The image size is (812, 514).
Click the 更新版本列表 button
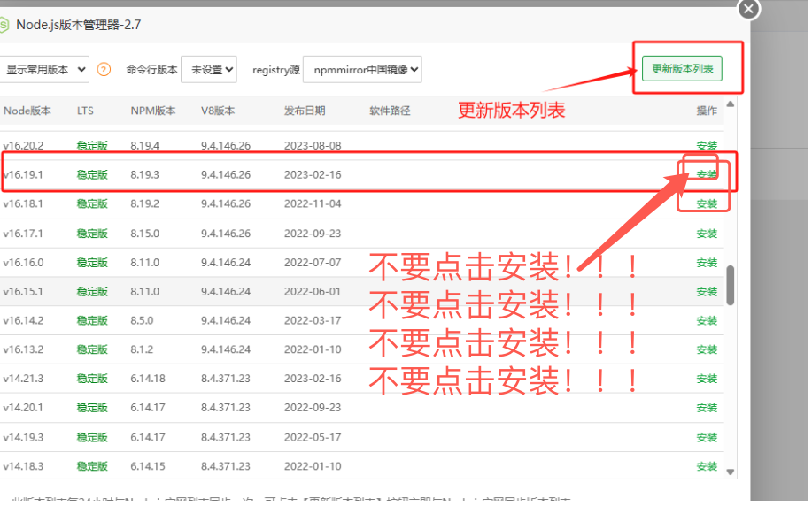tap(682, 69)
